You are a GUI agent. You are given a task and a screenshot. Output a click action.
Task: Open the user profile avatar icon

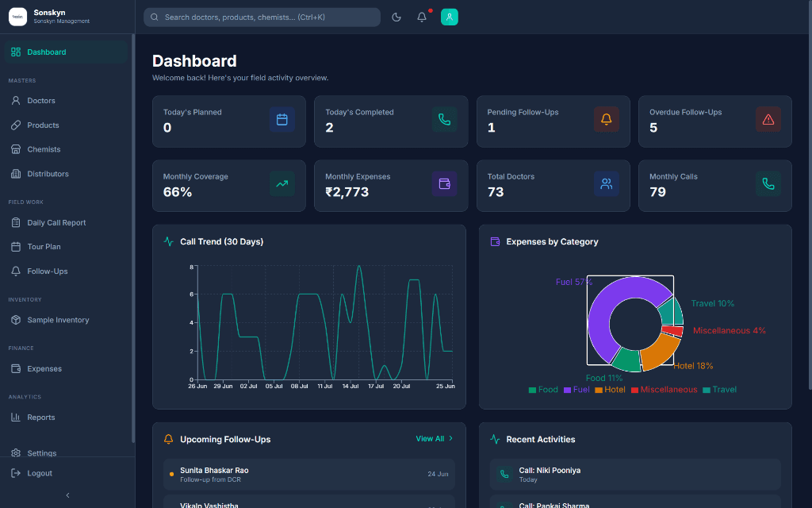coord(450,17)
